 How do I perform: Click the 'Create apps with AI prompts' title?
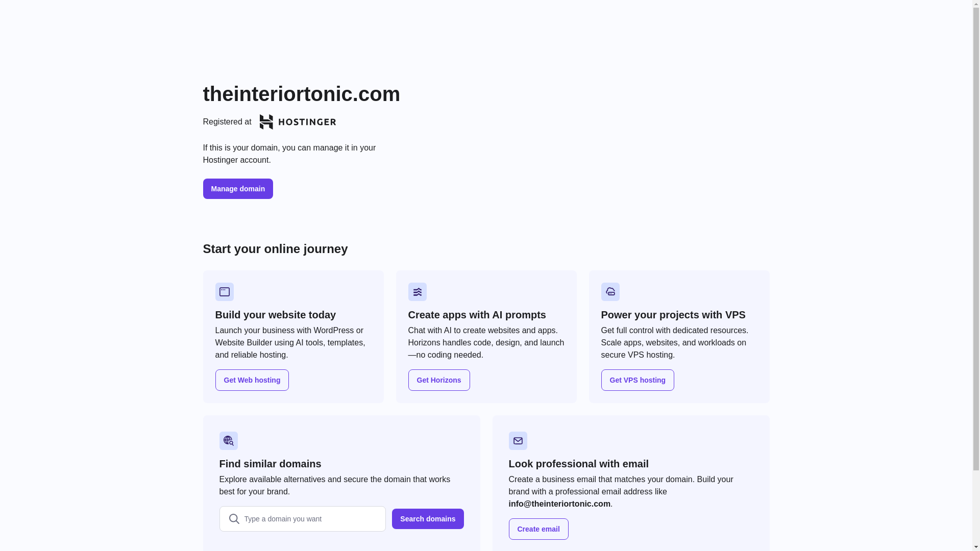(x=477, y=315)
